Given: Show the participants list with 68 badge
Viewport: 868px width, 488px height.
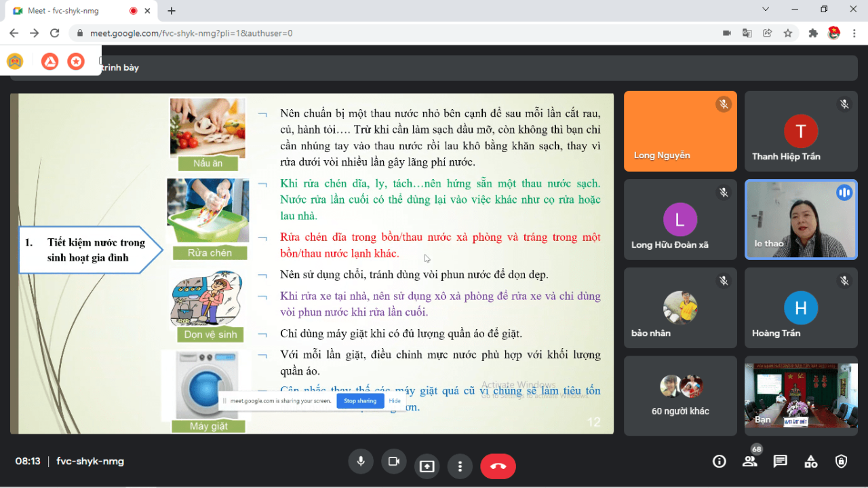Looking at the screenshot, I should coord(749,462).
